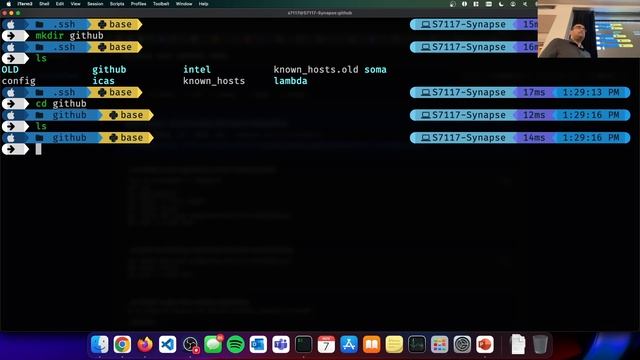
Task: Open Finder from the Dock
Action: [99, 344]
